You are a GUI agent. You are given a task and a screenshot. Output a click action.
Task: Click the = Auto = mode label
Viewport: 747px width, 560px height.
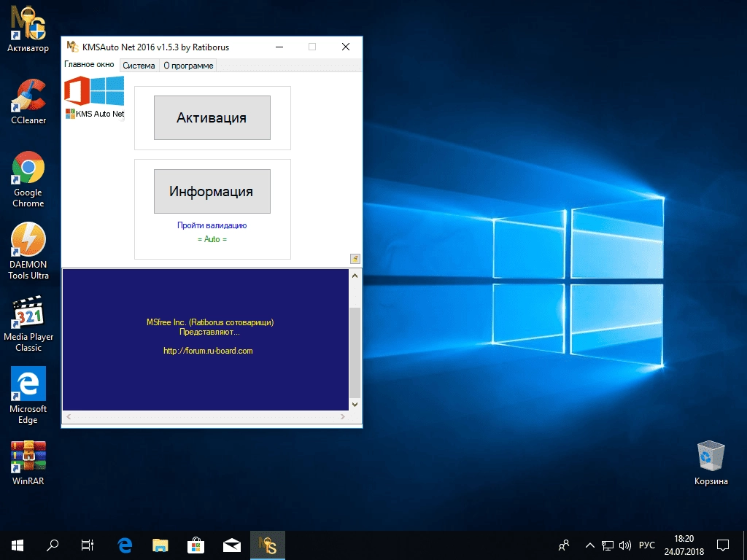(212, 239)
